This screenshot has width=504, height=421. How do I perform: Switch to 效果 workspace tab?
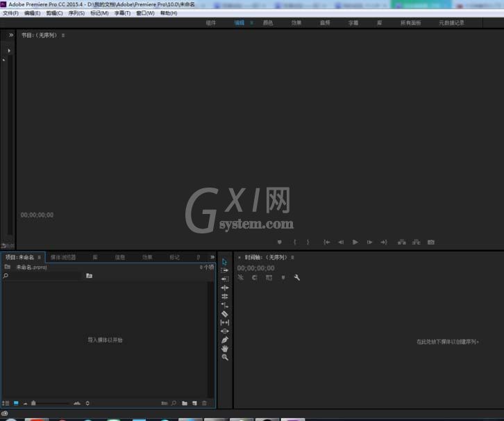click(296, 23)
